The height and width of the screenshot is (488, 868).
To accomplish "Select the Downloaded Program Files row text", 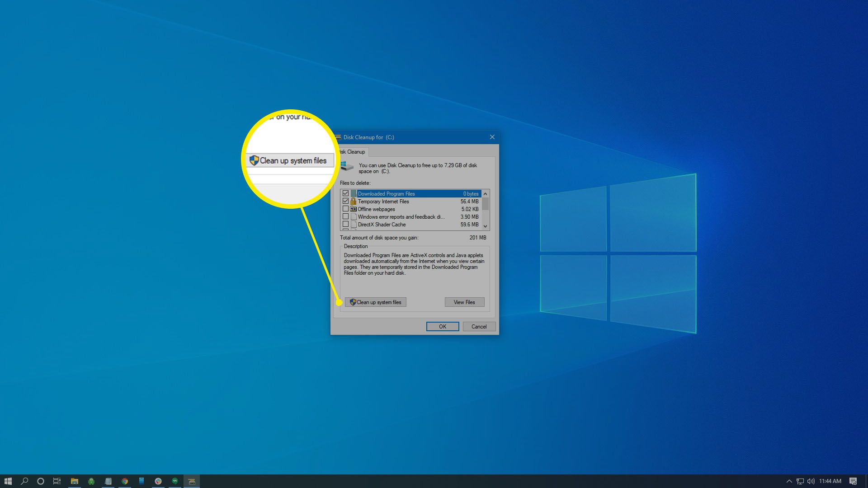I will (386, 194).
